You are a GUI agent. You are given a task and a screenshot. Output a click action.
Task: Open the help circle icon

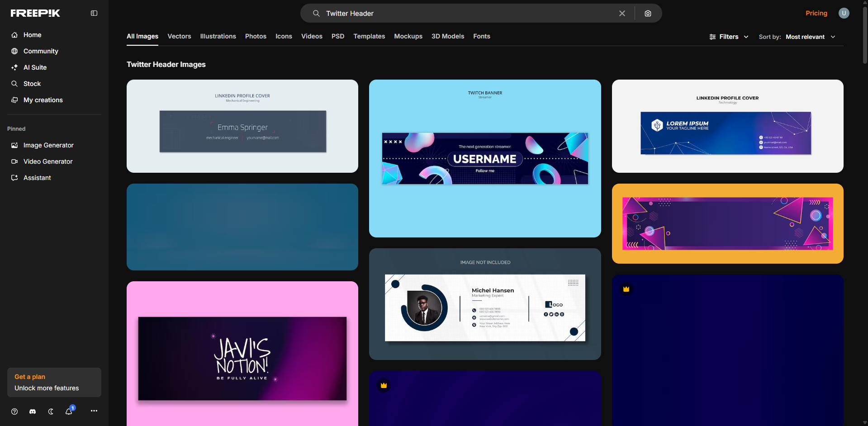(14, 412)
